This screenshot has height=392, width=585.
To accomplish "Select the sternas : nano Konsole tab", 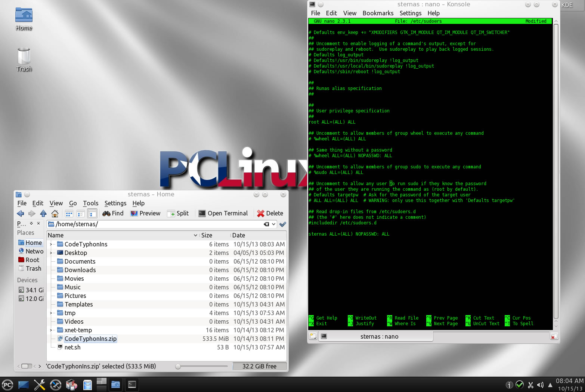I will click(375, 336).
